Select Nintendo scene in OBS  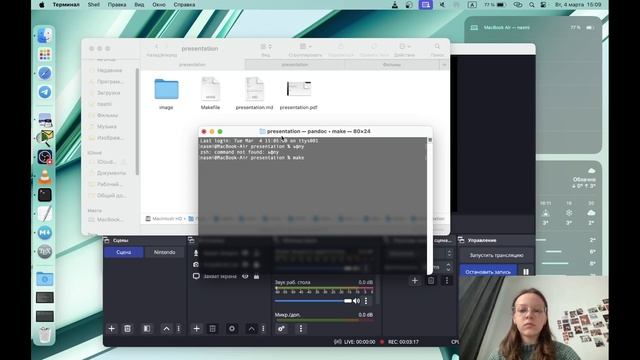[164, 252]
